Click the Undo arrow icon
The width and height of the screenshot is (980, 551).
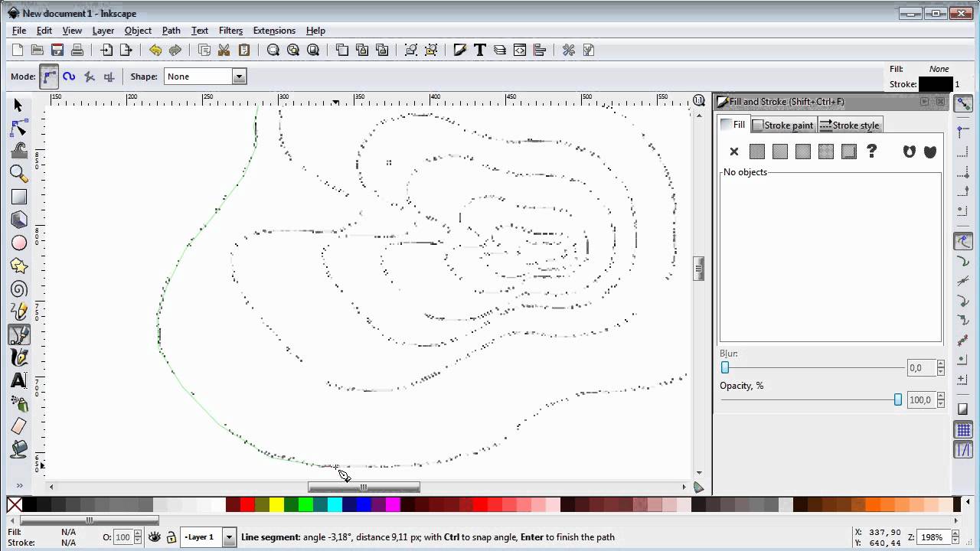click(x=155, y=51)
